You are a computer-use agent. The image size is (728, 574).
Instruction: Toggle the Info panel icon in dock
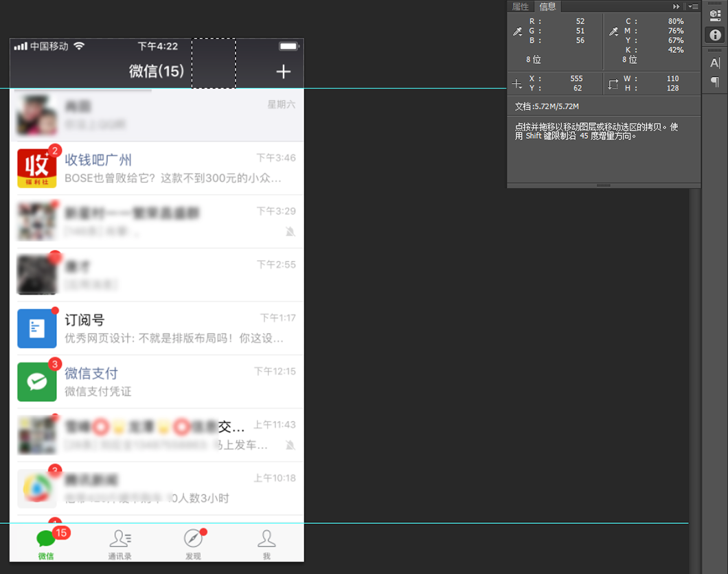tap(715, 35)
